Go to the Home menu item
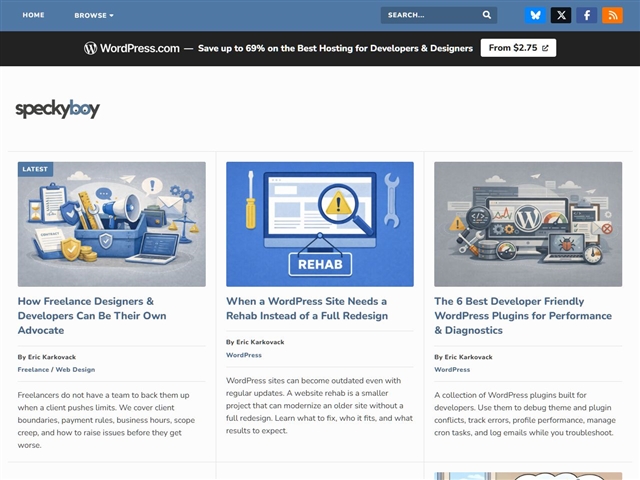Screen dimensions: 640x480 (33, 15)
